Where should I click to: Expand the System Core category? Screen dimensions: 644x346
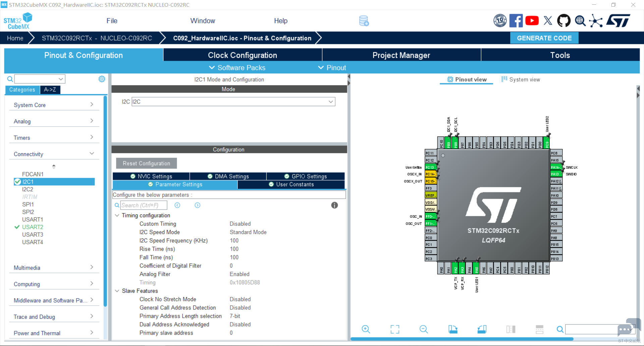(54, 105)
